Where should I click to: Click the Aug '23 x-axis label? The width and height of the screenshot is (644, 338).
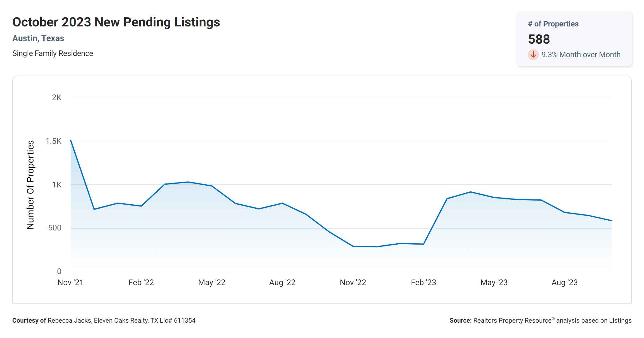click(564, 282)
